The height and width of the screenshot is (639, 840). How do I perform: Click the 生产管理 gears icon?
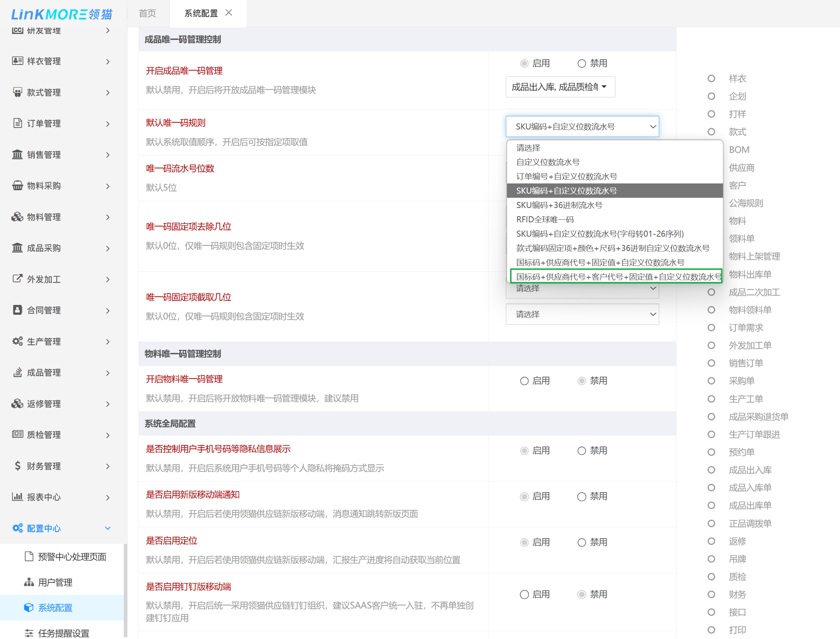[17, 341]
